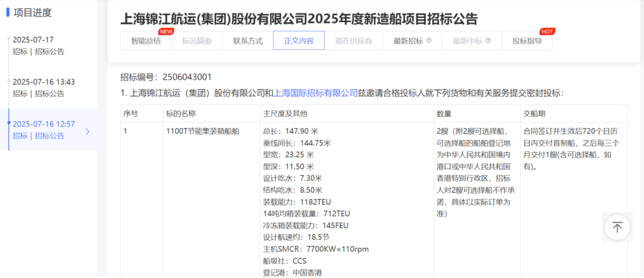The width and height of the screenshot is (644, 278).
Task: Click the 船级社：CCS line
Action: pos(284,261)
